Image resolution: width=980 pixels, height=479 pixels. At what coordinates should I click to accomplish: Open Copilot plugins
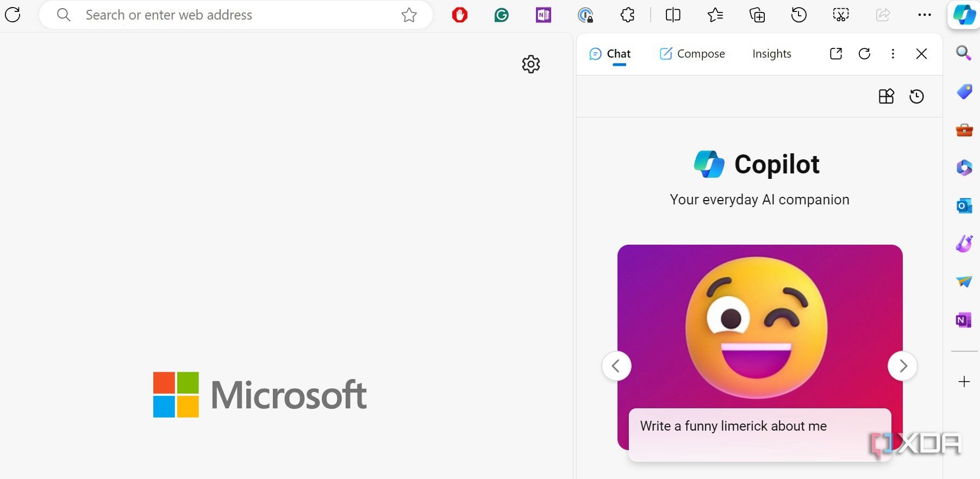(x=887, y=96)
